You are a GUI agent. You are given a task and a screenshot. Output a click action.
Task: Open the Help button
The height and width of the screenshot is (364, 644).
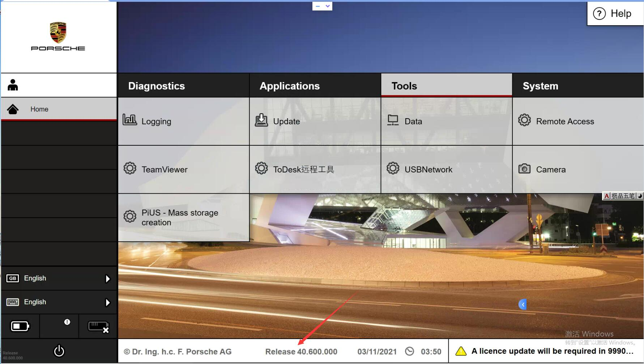tap(614, 14)
